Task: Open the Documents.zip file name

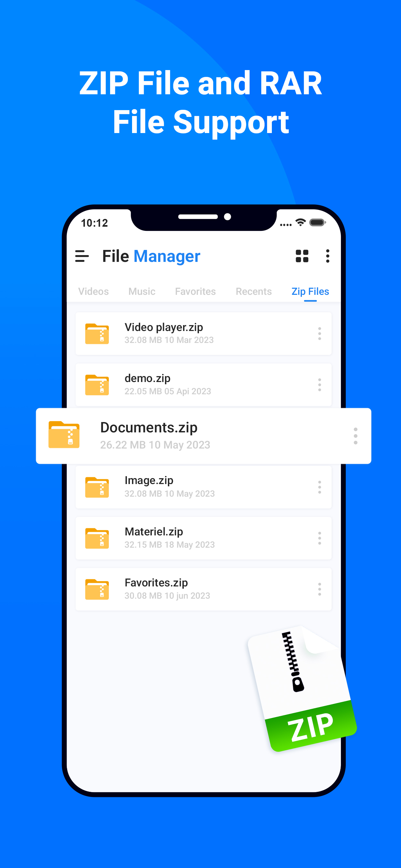Action: click(149, 428)
